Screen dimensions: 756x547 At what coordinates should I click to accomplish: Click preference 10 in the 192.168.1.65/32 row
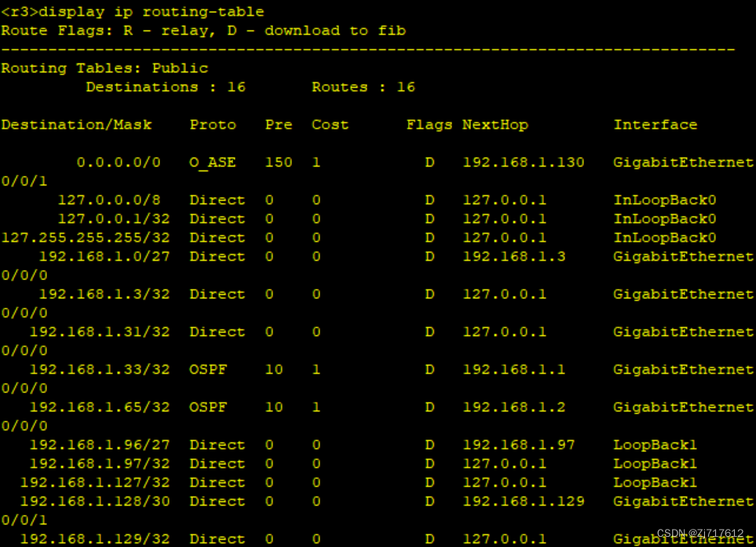click(x=274, y=407)
